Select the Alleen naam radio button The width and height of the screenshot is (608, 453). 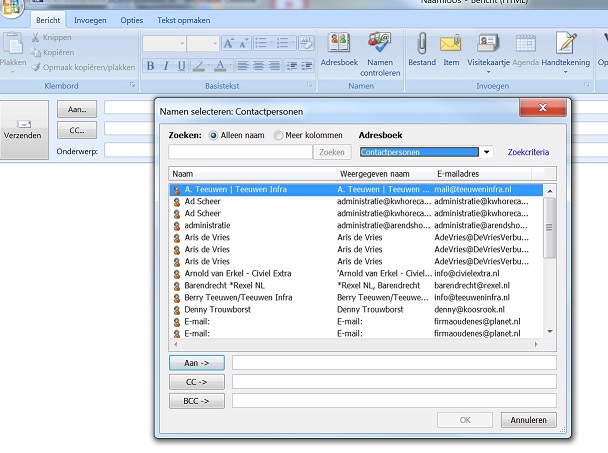(213, 135)
